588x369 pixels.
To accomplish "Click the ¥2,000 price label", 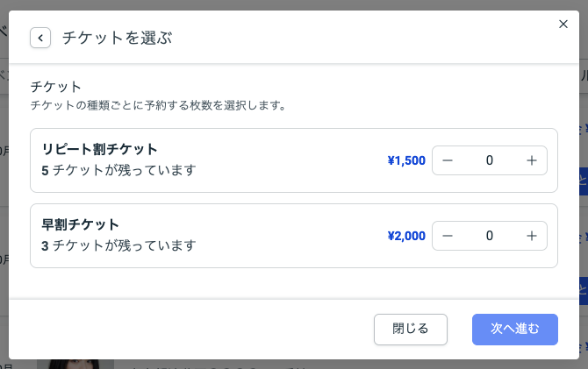I will 405,236.
